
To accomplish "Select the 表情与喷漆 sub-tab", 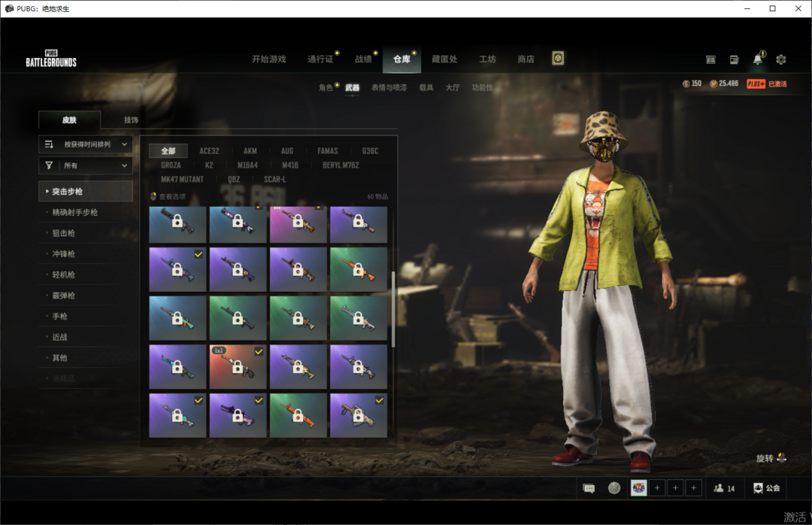I will coord(389,87).
